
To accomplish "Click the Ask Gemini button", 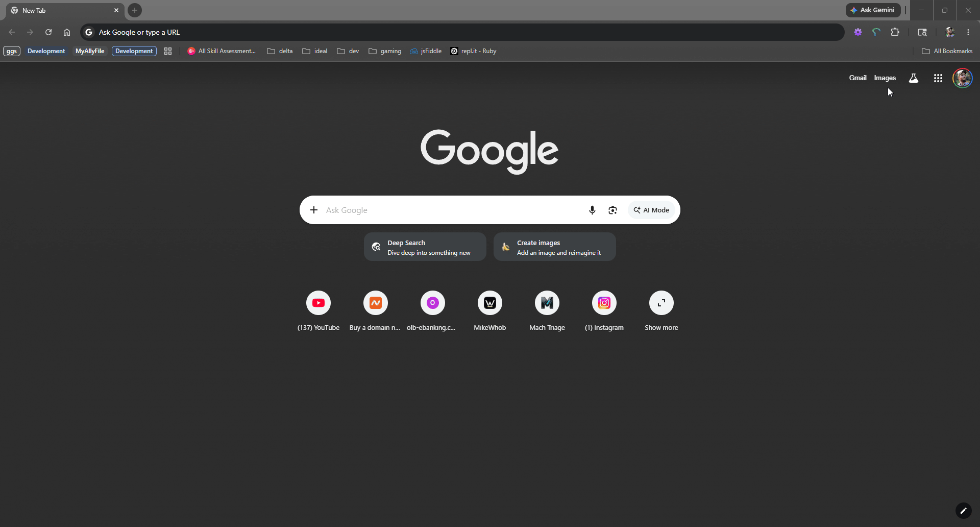I will click(873, 10).
